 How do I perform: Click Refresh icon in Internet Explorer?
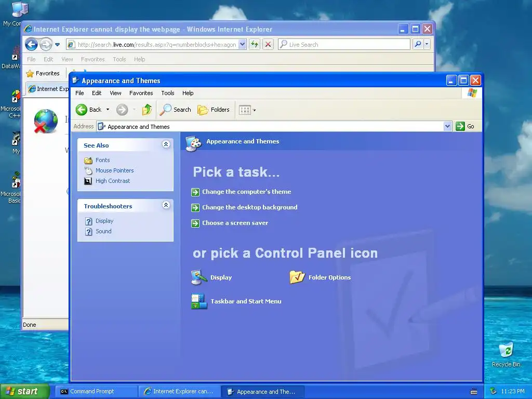[255, 44]
